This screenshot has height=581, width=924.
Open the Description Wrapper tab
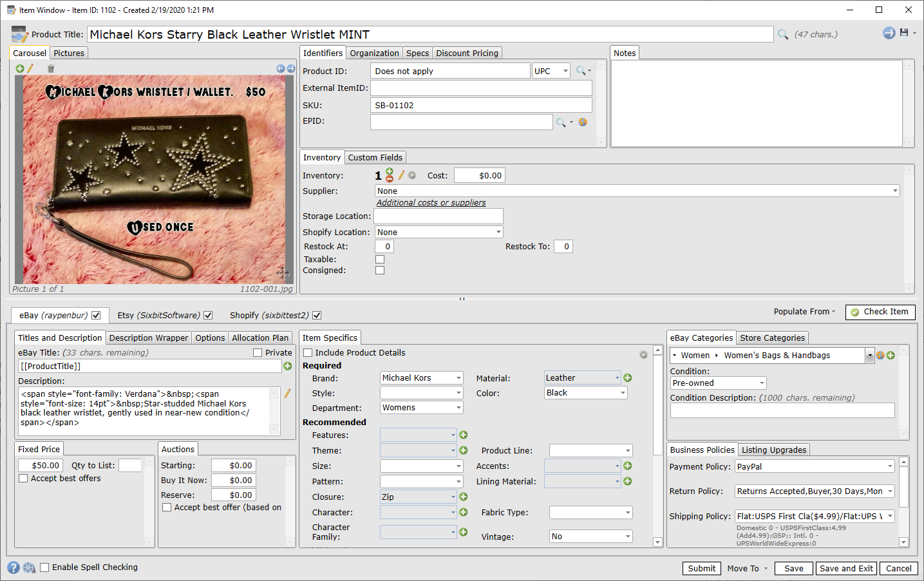[149, 338]
